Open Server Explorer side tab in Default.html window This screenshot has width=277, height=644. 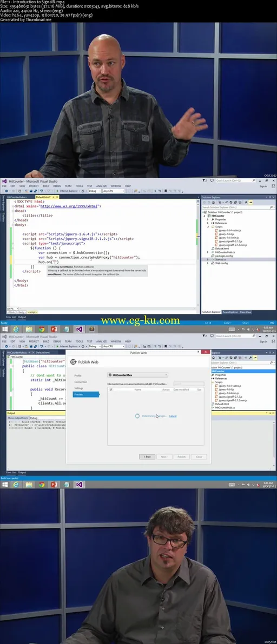click(x=4, y=203)
